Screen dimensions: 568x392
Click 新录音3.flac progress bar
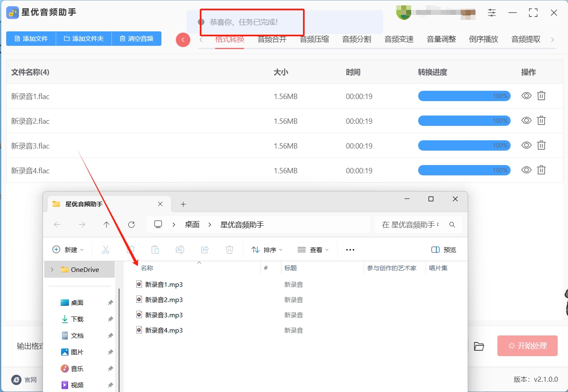[x=464, y=146]
